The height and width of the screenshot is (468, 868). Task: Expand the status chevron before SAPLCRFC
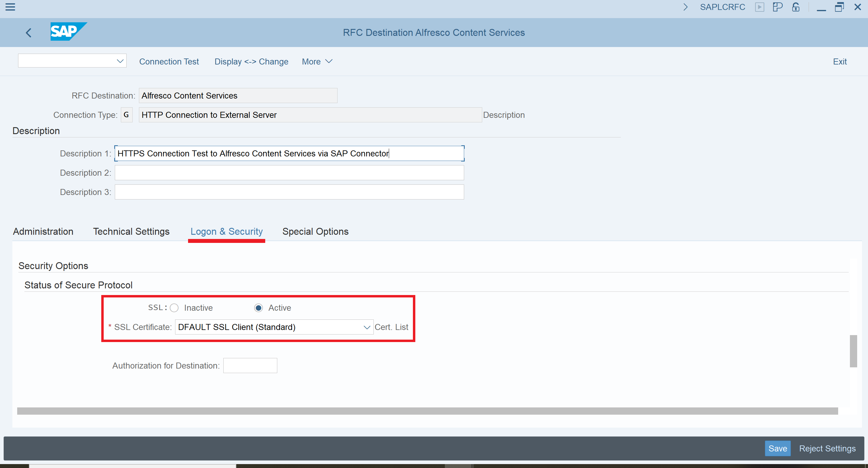[x=685, y=7]
